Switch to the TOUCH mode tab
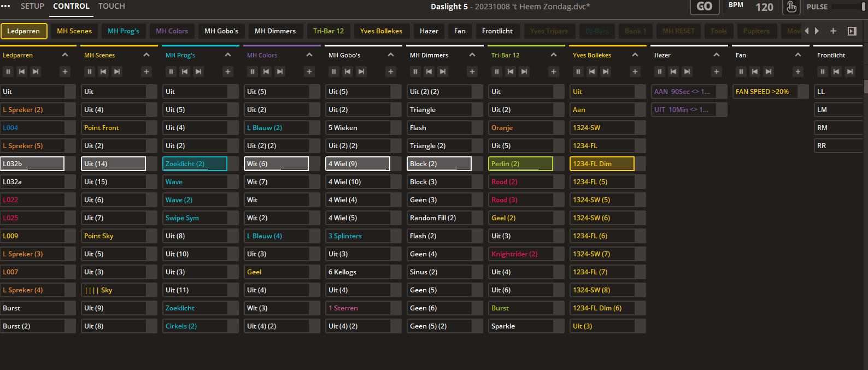Screen dimensions: 868x370 point(112,6)
